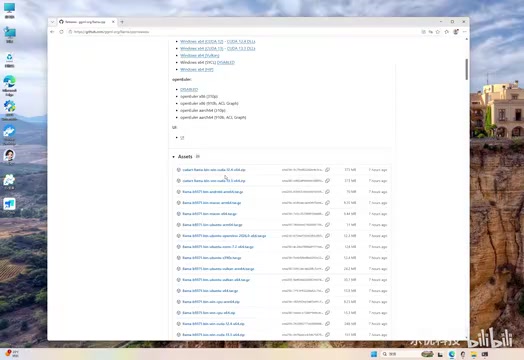Open Windows Start menu
The image size is (524, 360).
pyautogui.click(x=374, y=354)
